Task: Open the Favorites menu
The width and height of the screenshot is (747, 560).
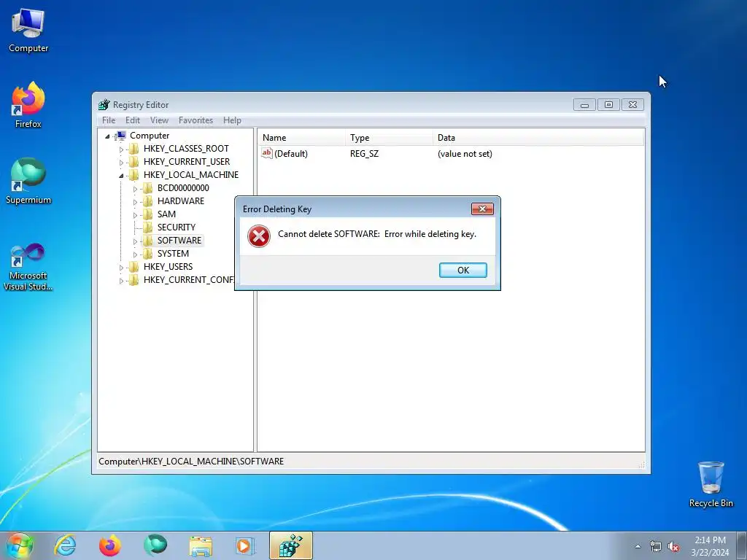Action: pos(196,120)
